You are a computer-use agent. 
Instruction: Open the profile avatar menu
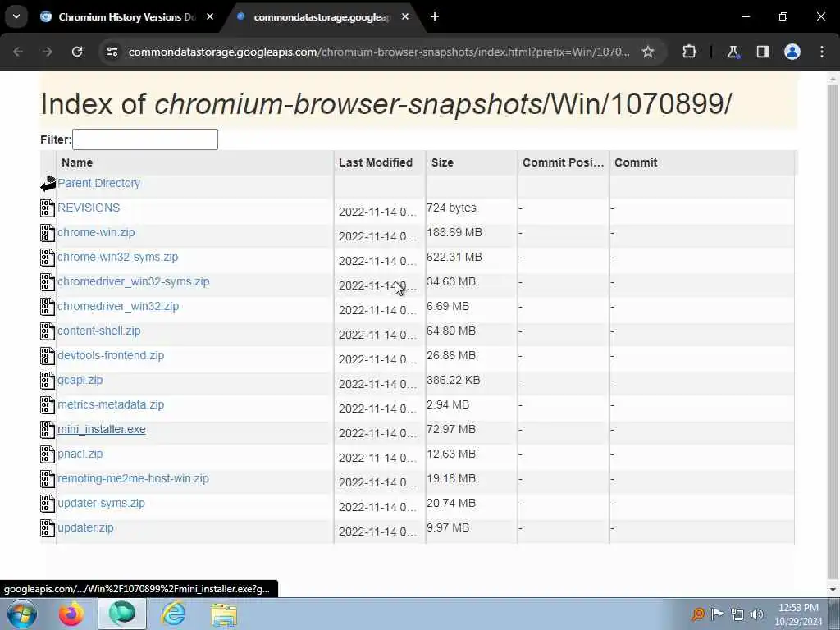click(x=792, y=52)
